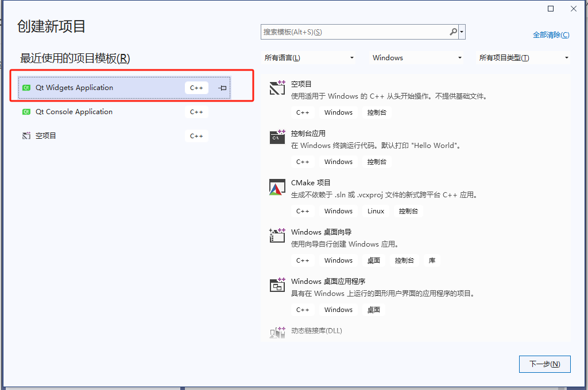588x390 pixels.
Task: Open the 所有语言 language filter dropdown
Action: tap(309, 58)
